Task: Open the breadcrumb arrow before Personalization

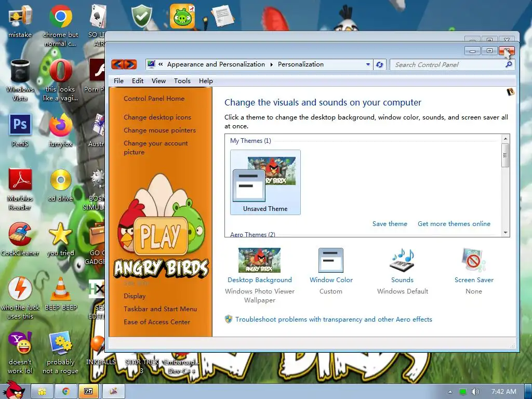Action: click(x=271, y=64)
